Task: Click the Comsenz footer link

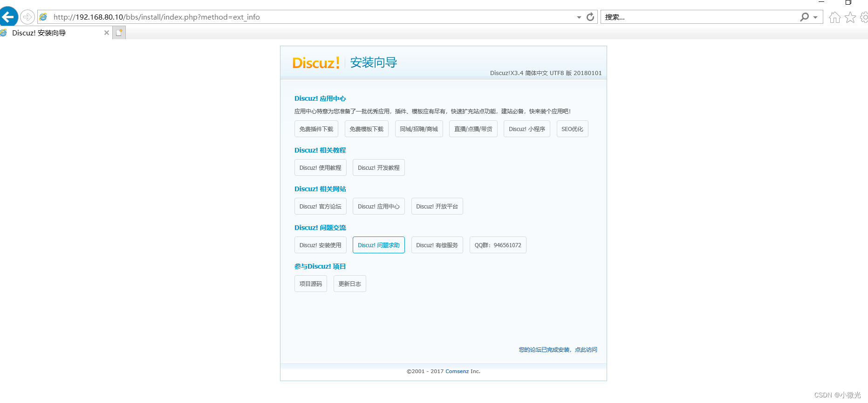Action: pyautogui.click(x=457, y=372)
